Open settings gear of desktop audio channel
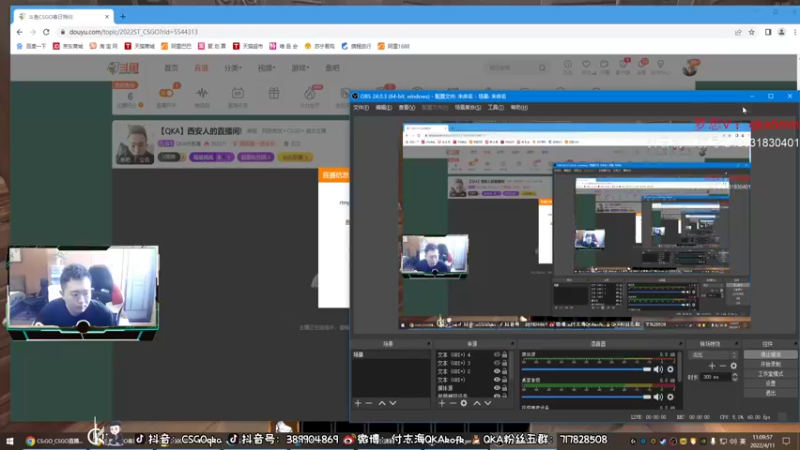The height and width of the screenshot is (450, 800). [x=670, y=396]
